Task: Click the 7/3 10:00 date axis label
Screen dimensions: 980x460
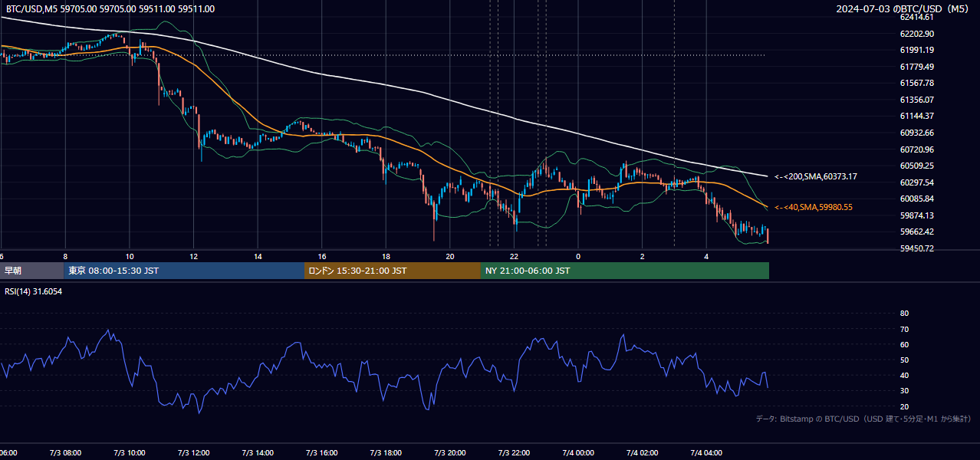Action: [x=129, y=452]
